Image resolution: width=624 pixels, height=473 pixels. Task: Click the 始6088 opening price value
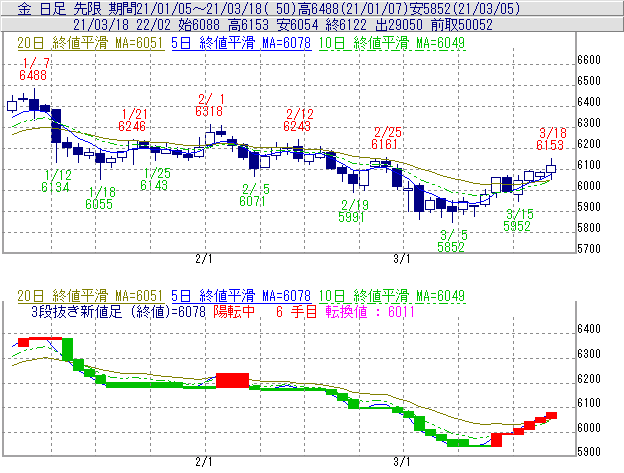click(199, 25)
